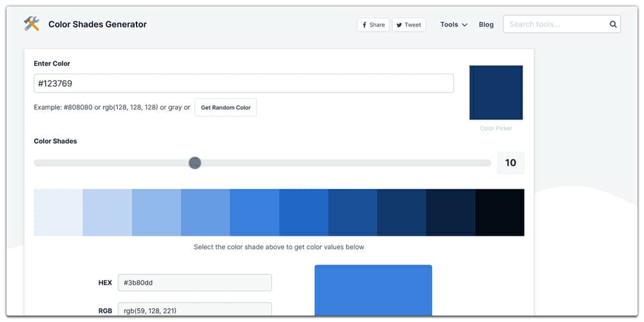Click the Tweet button
The width and height of the screenshot is (644, 322).
point(409,24)
